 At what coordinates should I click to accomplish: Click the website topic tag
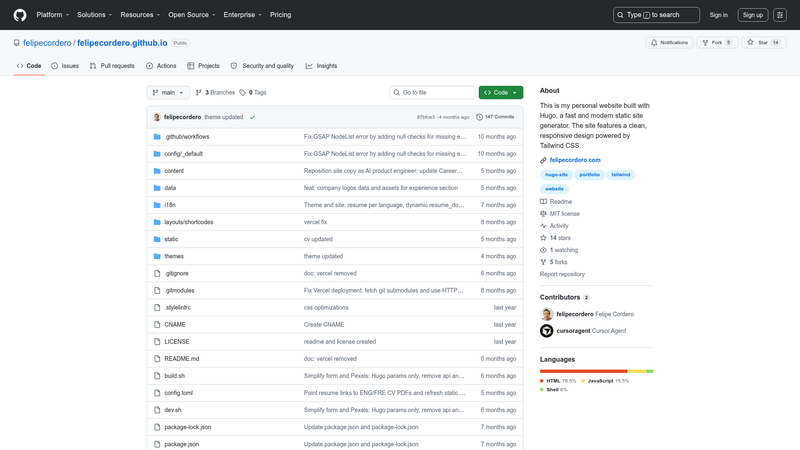pos(554,189)
